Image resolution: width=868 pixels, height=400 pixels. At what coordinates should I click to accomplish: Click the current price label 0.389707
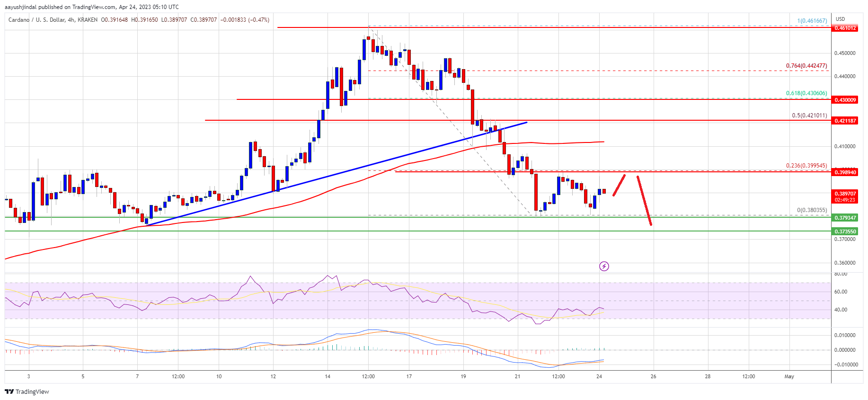pos(845,194)
